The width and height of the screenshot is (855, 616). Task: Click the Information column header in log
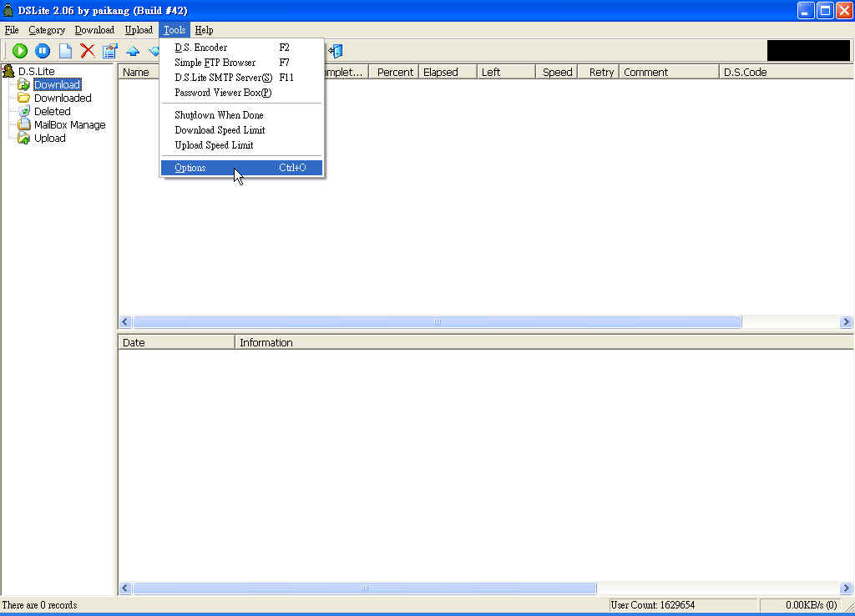(x=544, y=342)
